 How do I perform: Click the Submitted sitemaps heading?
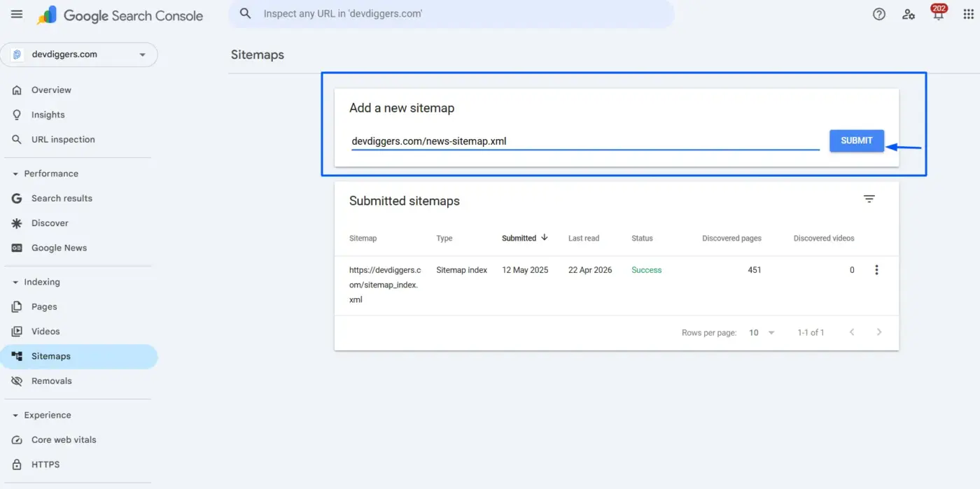coord(405,201)
